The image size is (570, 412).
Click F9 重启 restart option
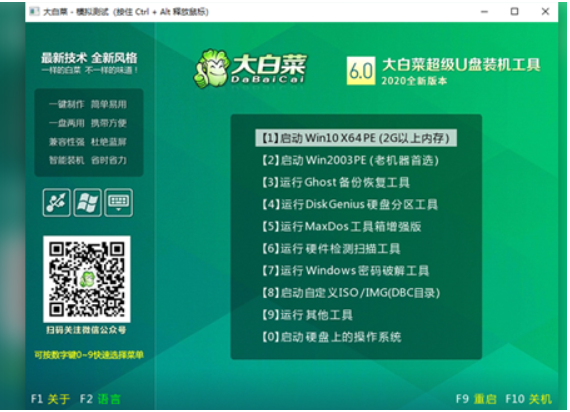[476, 399]
